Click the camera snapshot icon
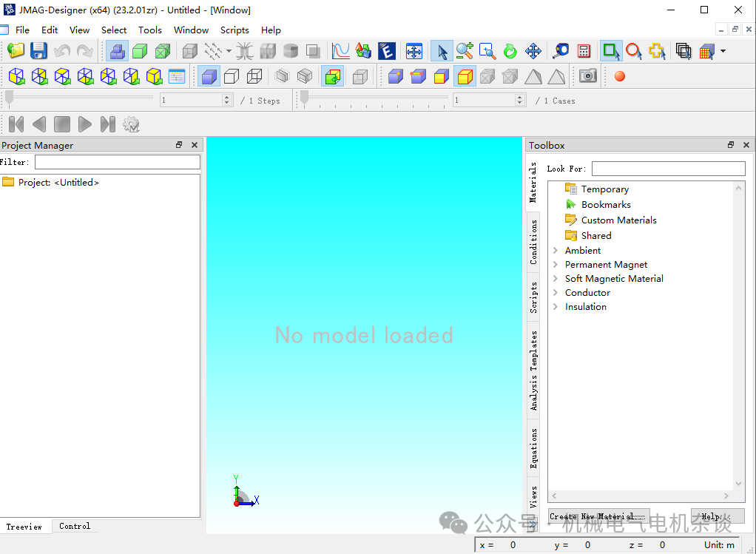The height and width of the screenshot is (554, 756). point(588,76)
